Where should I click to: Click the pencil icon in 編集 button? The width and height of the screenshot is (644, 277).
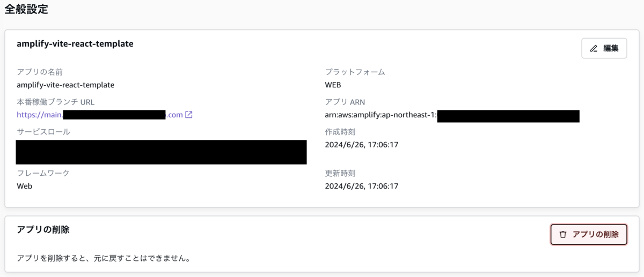[x=594, y=49]
